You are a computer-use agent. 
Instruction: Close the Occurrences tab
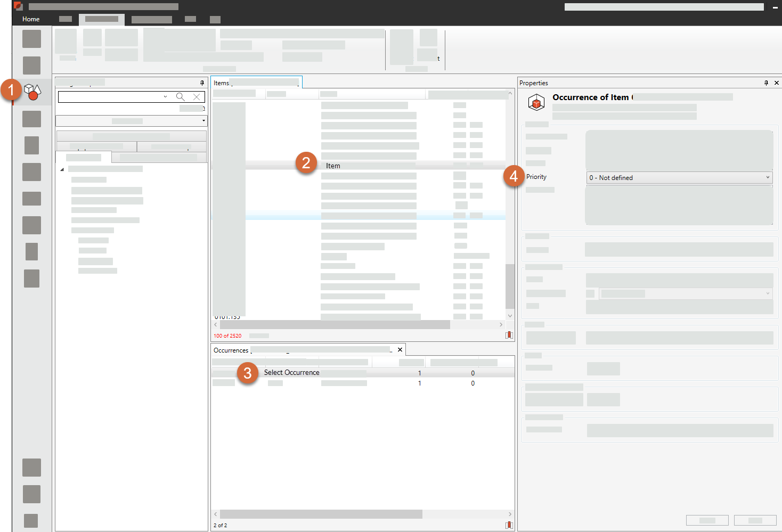[x=400, y=350]
